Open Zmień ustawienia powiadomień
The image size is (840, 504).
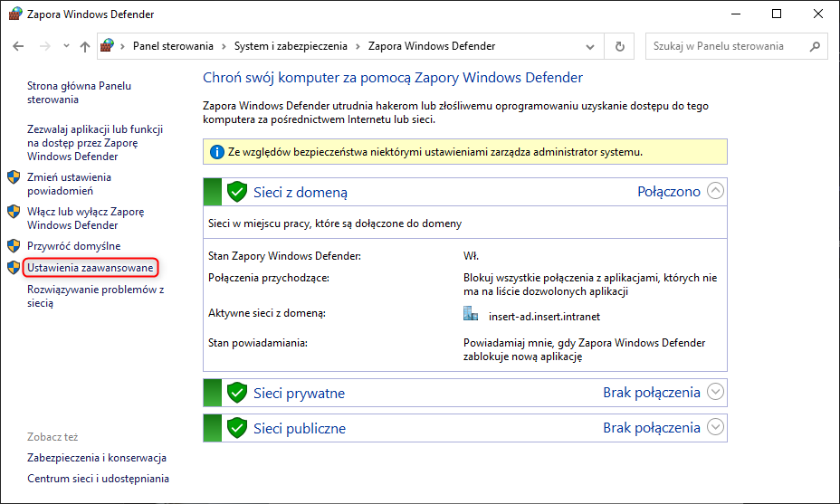coord(69,184)
